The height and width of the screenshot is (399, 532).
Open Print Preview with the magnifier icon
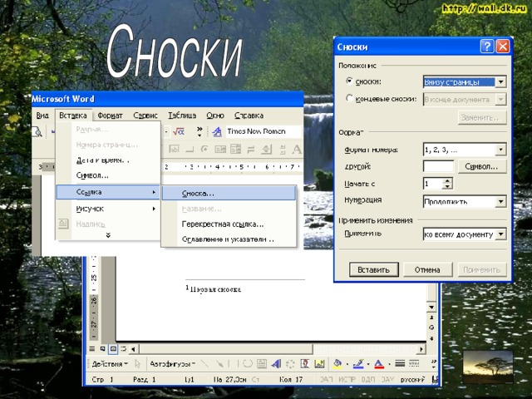coord(37,131)
